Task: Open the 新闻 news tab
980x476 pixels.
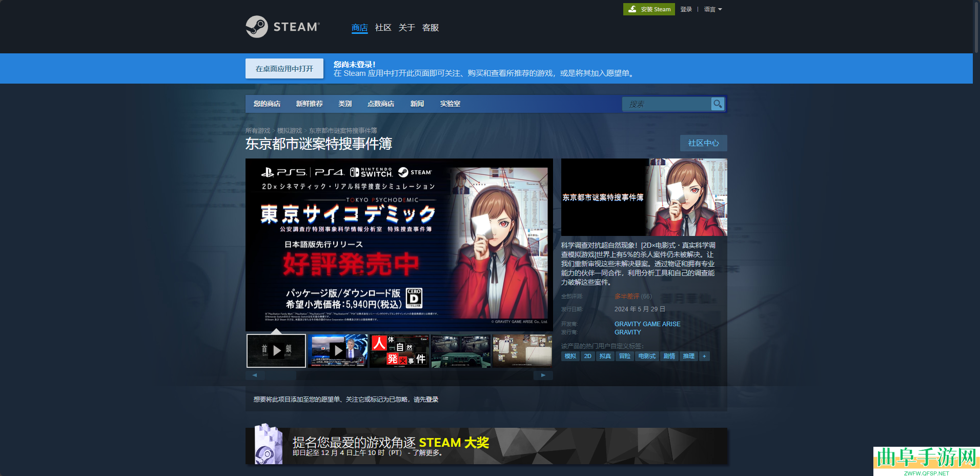Action: click(417, 104)
